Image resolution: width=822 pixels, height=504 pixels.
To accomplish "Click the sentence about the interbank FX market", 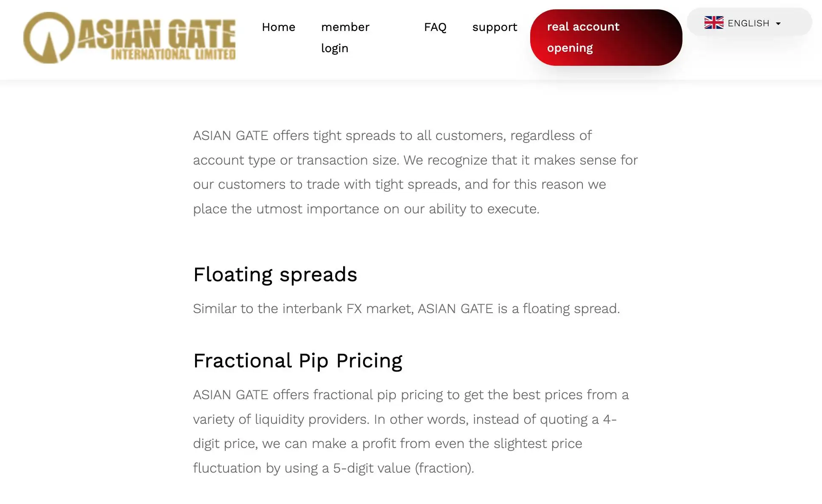I will point(406,308).
